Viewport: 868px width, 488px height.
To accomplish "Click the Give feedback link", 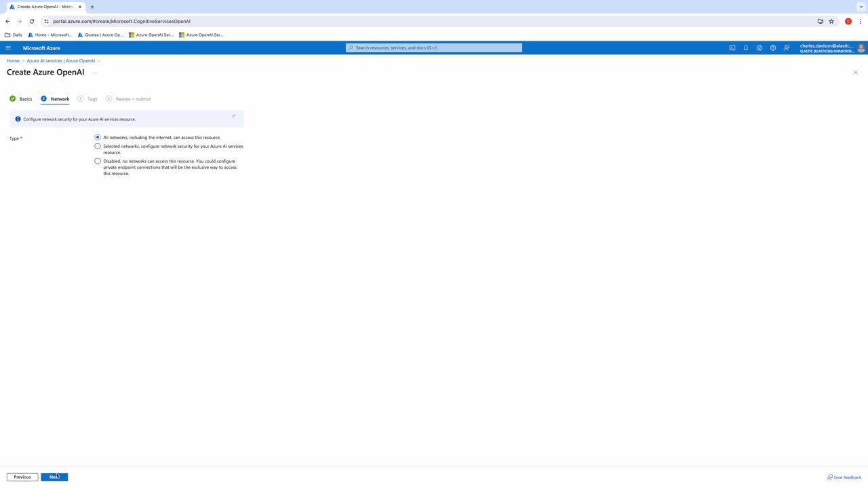I will pyautogui.click(x=844, y=478).
